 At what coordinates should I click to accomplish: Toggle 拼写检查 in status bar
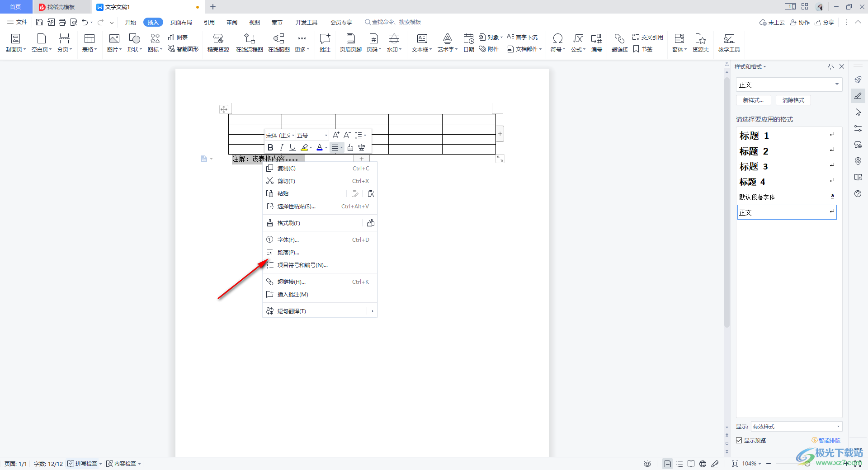point(84,464)
